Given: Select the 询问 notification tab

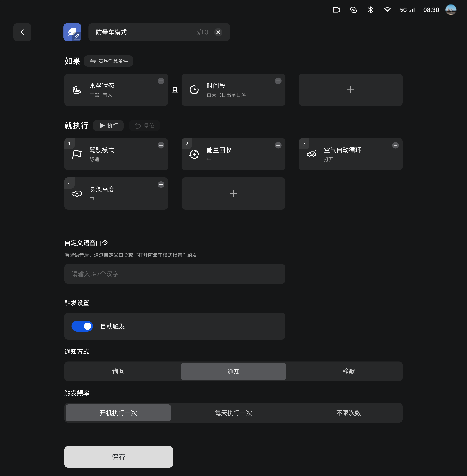Looking at the screenshot, I should tap(118, 371).
